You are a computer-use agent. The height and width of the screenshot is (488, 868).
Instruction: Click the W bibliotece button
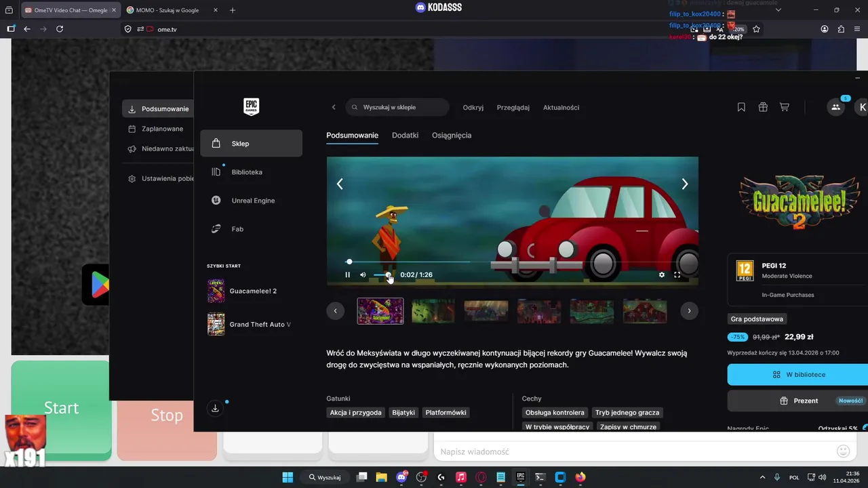pyautogui.click(x=797, y=375)
